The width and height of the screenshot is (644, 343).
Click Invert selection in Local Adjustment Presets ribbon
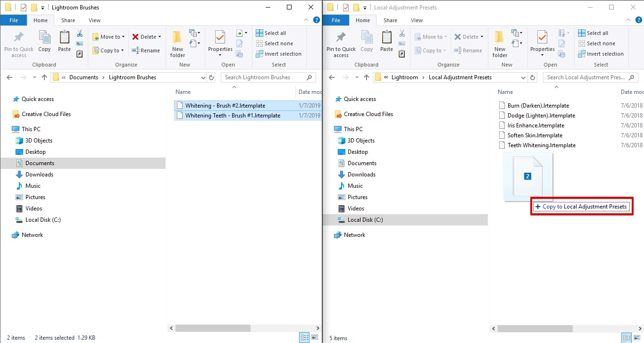601,54
